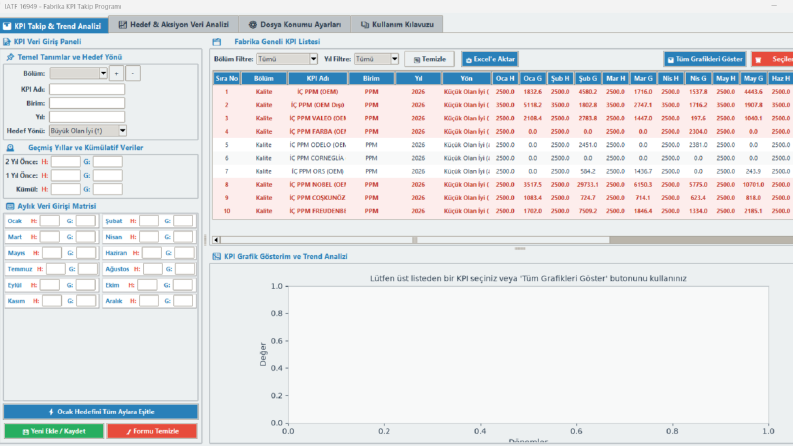Select the İÇ PPM ODELO row
The width and height of the screenshot is (793, 446).
click(x=503, y=145)
